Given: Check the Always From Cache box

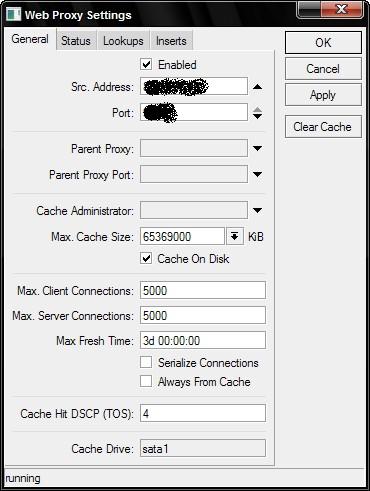Looking at the screenshot, I should (x=146, y=381).
